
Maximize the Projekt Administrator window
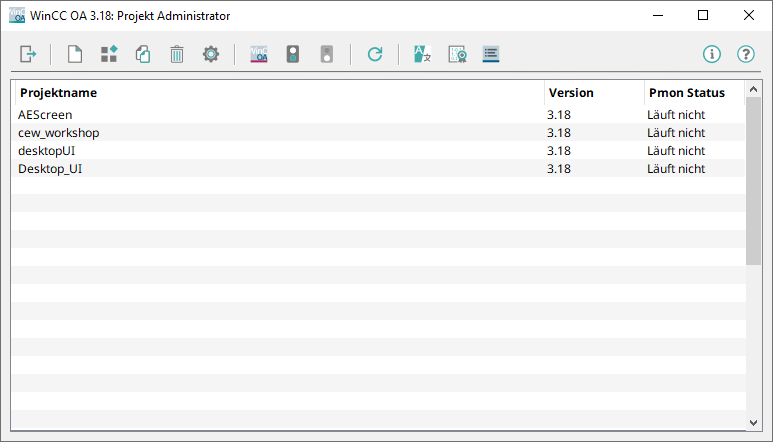pos(703,15)
